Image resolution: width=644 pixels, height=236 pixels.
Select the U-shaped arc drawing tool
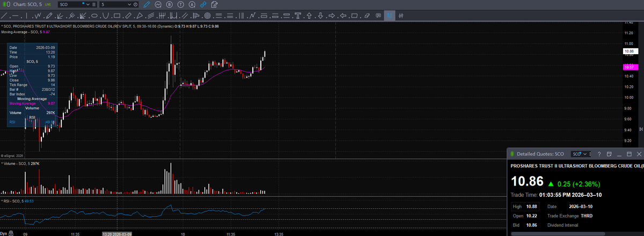pos(106,16)
